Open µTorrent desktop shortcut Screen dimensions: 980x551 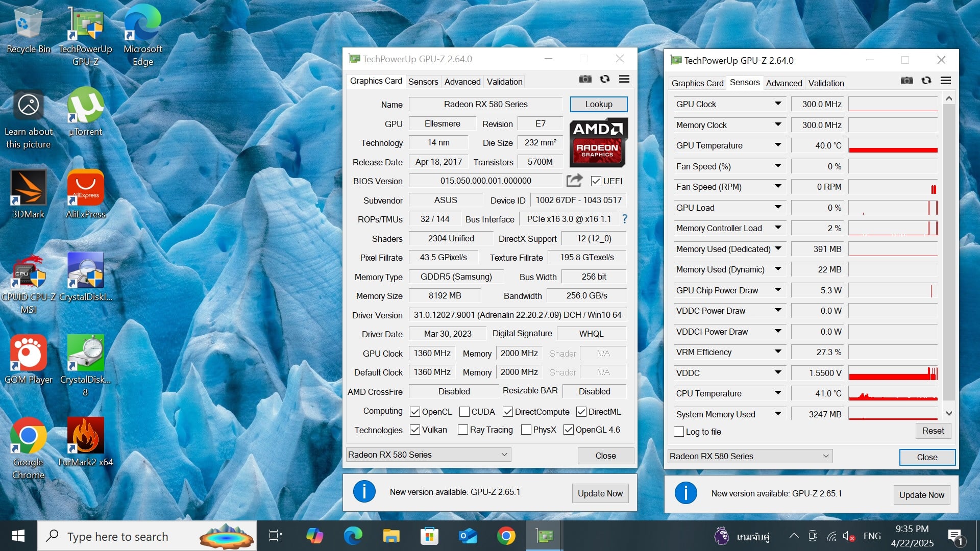coord(86,112)
